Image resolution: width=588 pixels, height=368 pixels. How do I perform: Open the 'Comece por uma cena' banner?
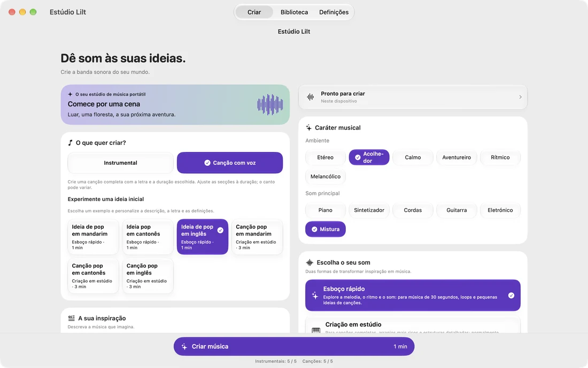[x=175, y=105]
